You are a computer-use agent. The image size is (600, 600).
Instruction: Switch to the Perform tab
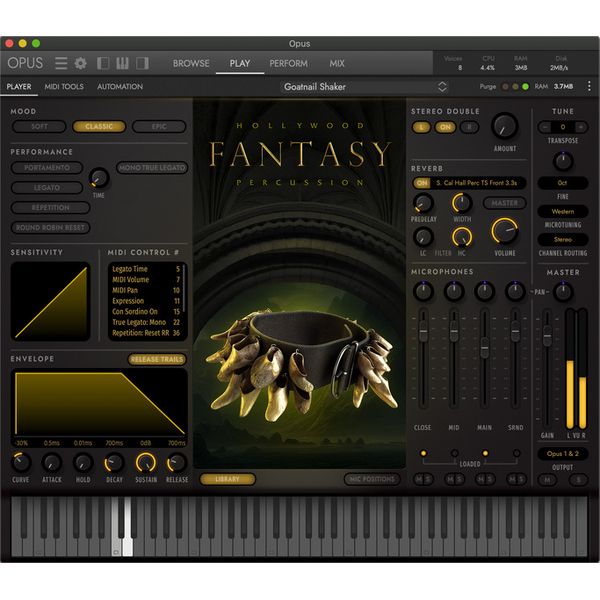[289, 64]
